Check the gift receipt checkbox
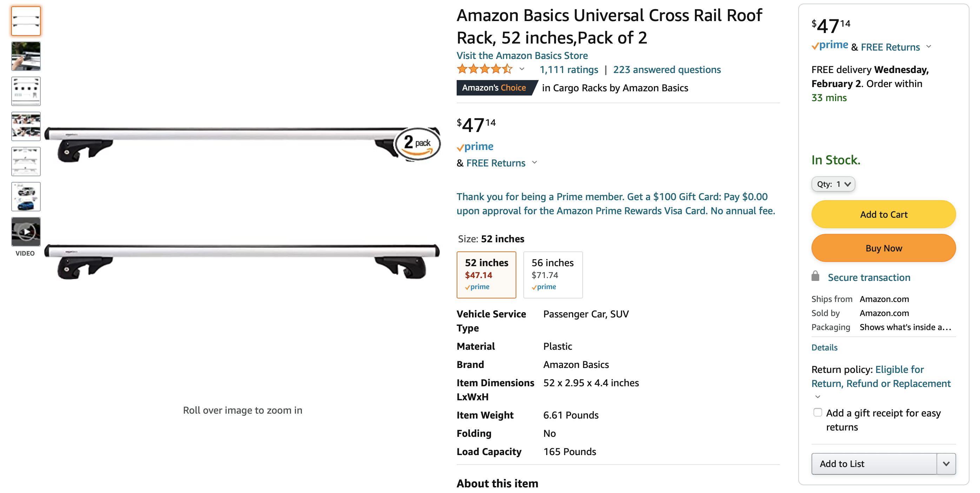Viewport: 980px width, 493px height. coord(817,412)
